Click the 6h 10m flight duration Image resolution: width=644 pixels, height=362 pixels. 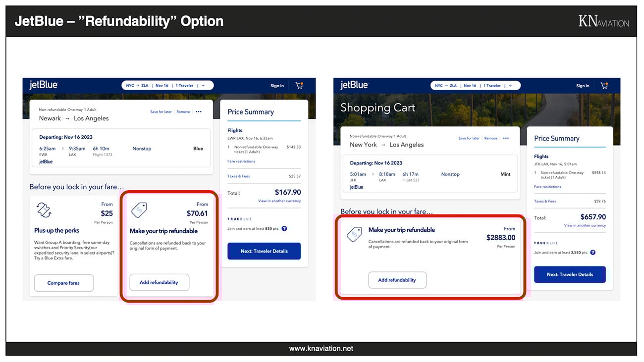[101, 149]
